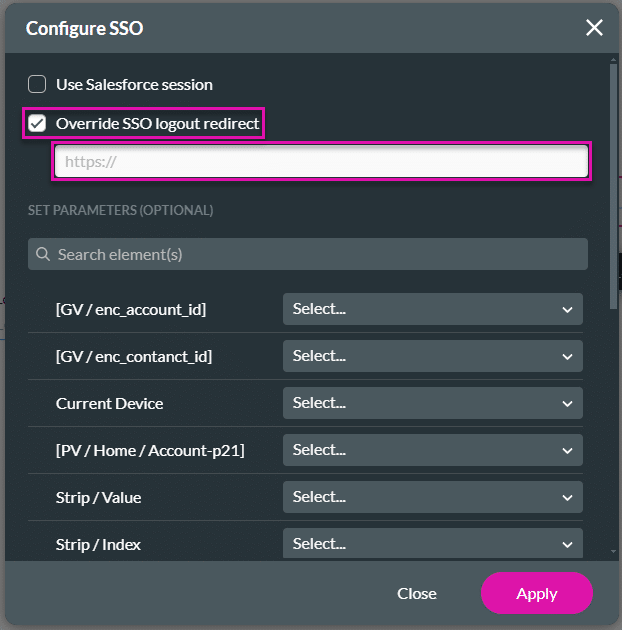This screenshot has width=622, height=630.
Task: Click the [GV / enc_contanct_id] label
Action: point(134,356)
